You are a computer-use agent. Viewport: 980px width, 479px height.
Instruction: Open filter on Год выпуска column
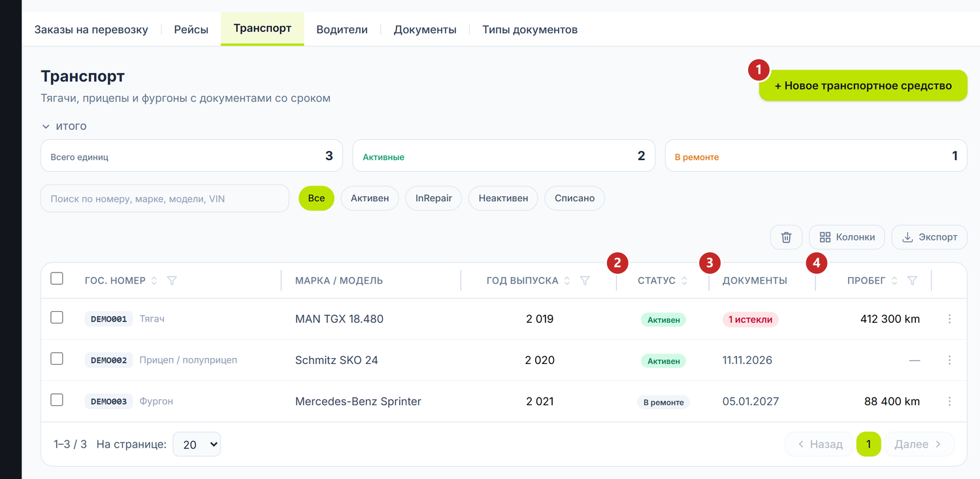[585, 281]
